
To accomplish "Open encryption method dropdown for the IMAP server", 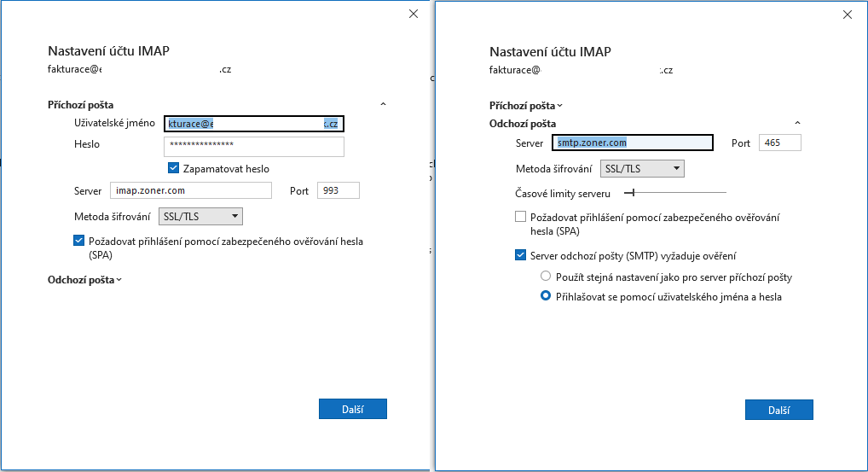I will pyautogui.click(x=201, y=216).
